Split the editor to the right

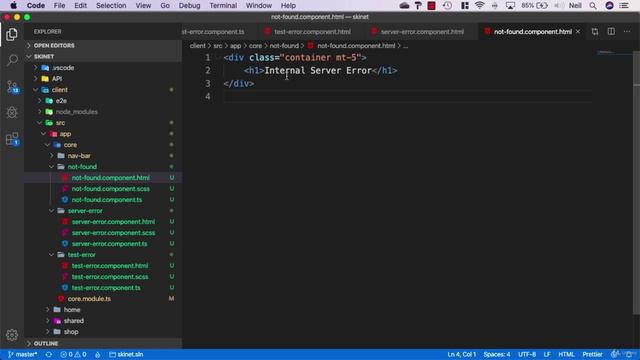click(611, 31)
